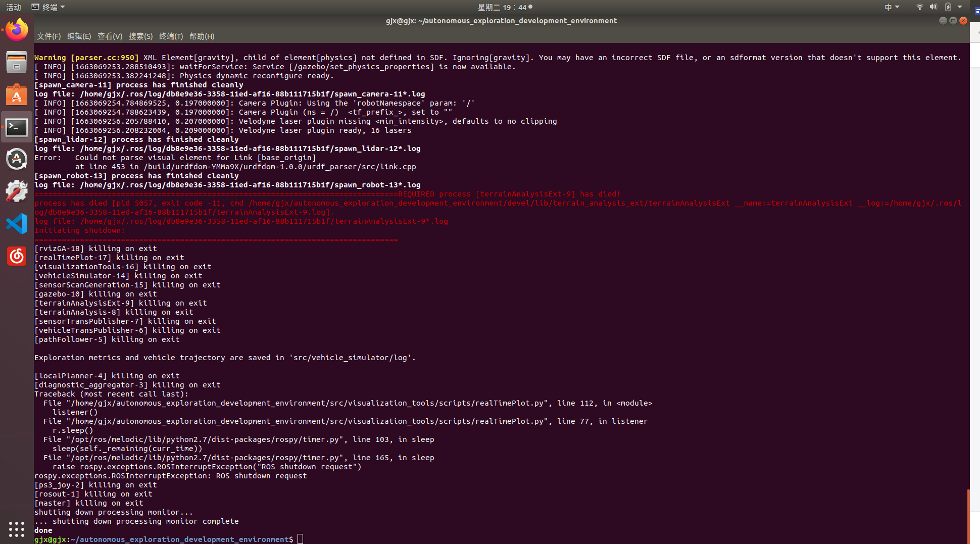The height and width of the screenshot is (544, 980).
Task: Click the terminal vertical scrollbar
Action: (x=968, y=516)
